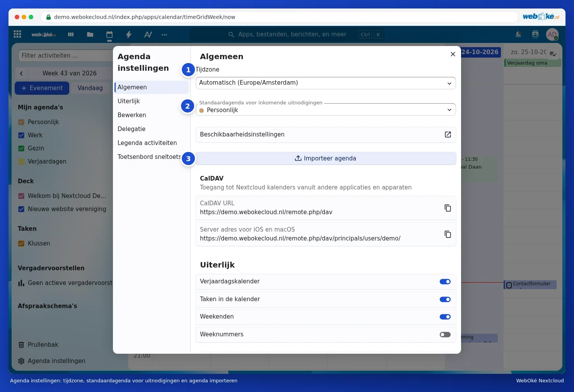Image resolution: width=574 pixels, height=392 pixels.
Task: Show more apps ellipsis icon
Action: click(164, 34)
